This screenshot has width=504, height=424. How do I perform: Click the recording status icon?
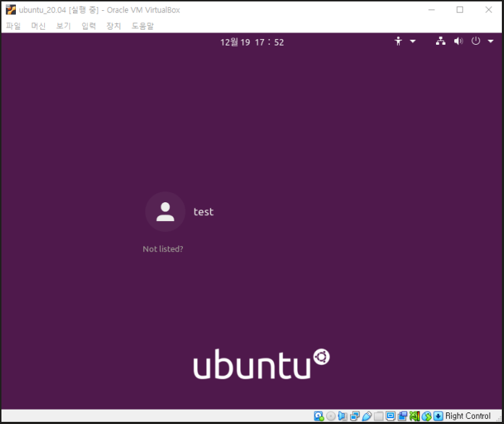(403, 416)
